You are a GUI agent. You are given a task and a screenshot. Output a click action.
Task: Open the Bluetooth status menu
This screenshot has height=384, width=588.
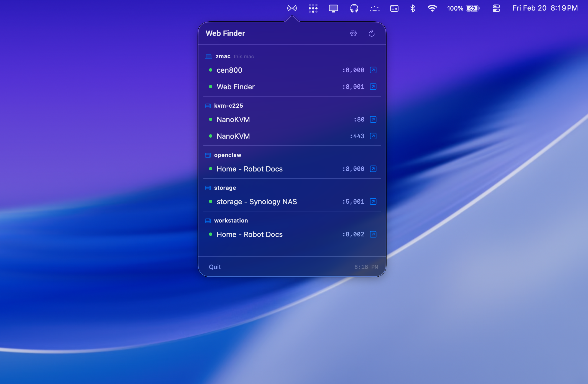tap(413, 8)
